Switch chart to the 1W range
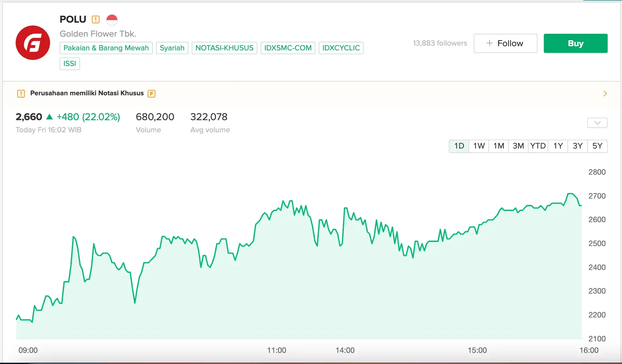This screenshot has height=364, width=622. [479, 146]
